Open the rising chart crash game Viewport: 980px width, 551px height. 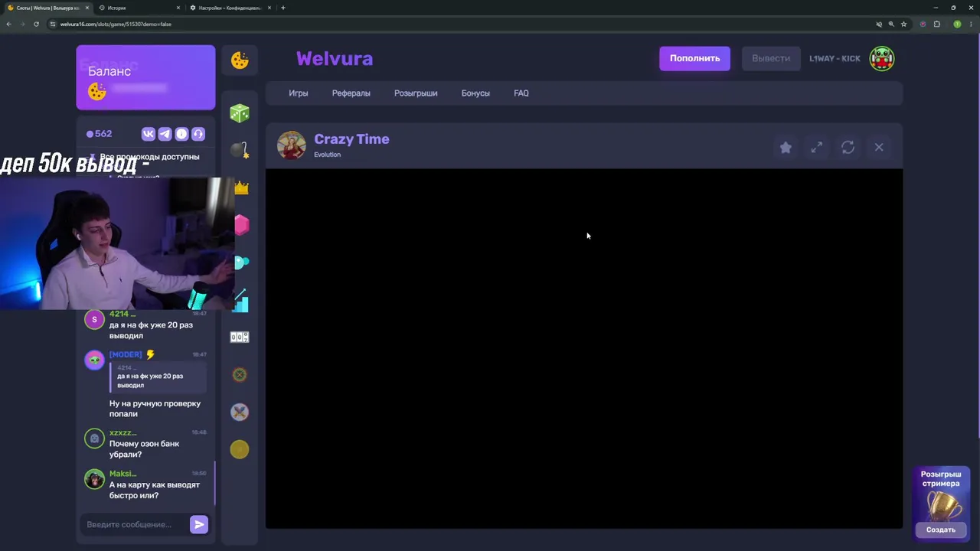240,300
